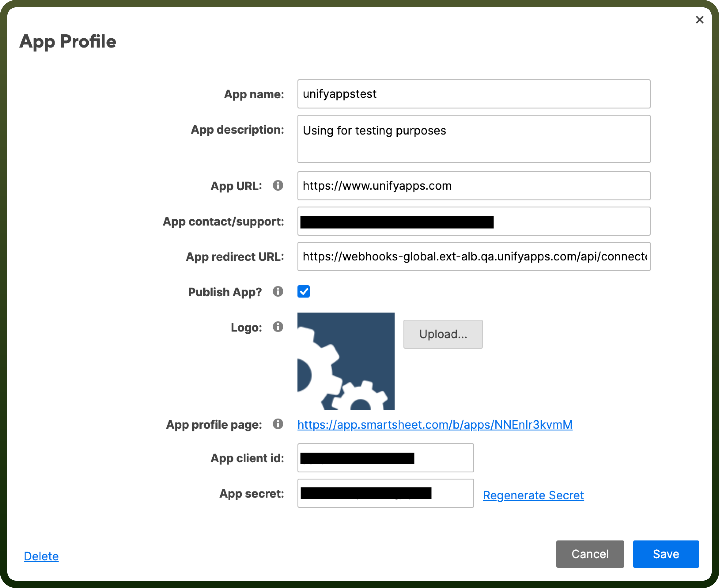The width and height of the screenshot is (719, 588).
Task: Click the Publish App info icon
Action: point(278,291)
